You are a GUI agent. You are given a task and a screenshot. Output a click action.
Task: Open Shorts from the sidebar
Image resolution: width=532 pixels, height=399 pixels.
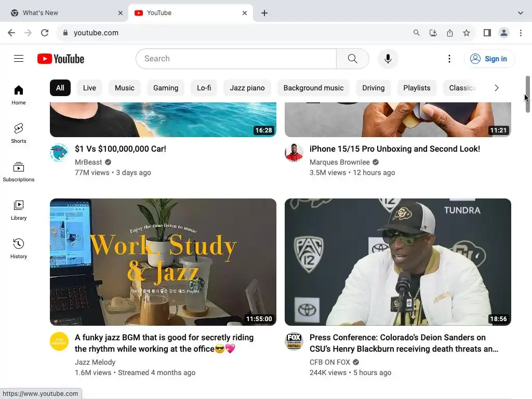[19, 134]
